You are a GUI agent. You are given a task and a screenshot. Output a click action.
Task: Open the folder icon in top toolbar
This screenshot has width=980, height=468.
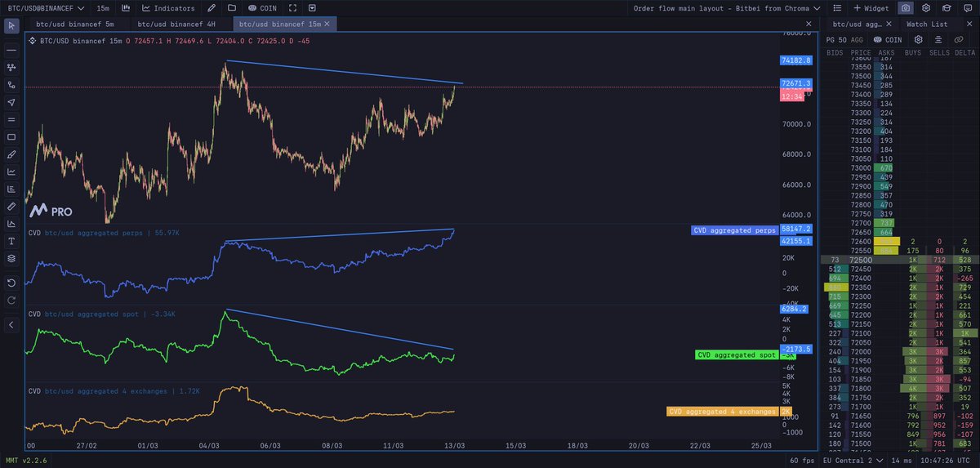232,7
